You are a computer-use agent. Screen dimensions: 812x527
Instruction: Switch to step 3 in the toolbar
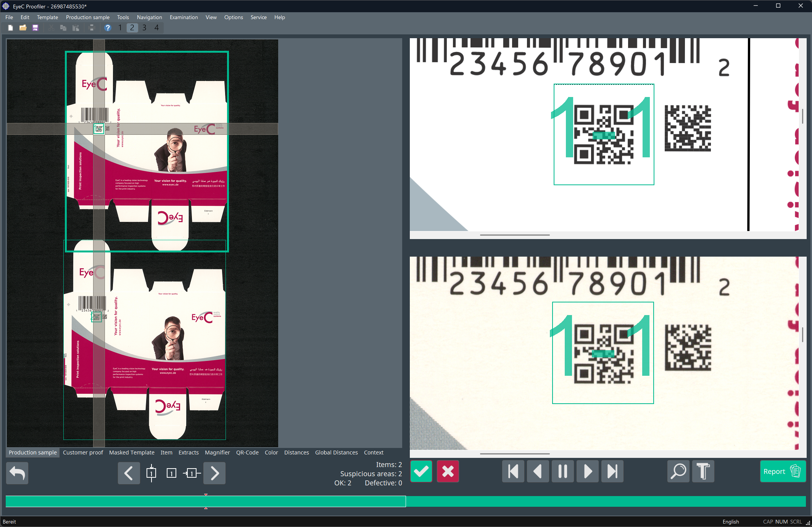(144, 27)
